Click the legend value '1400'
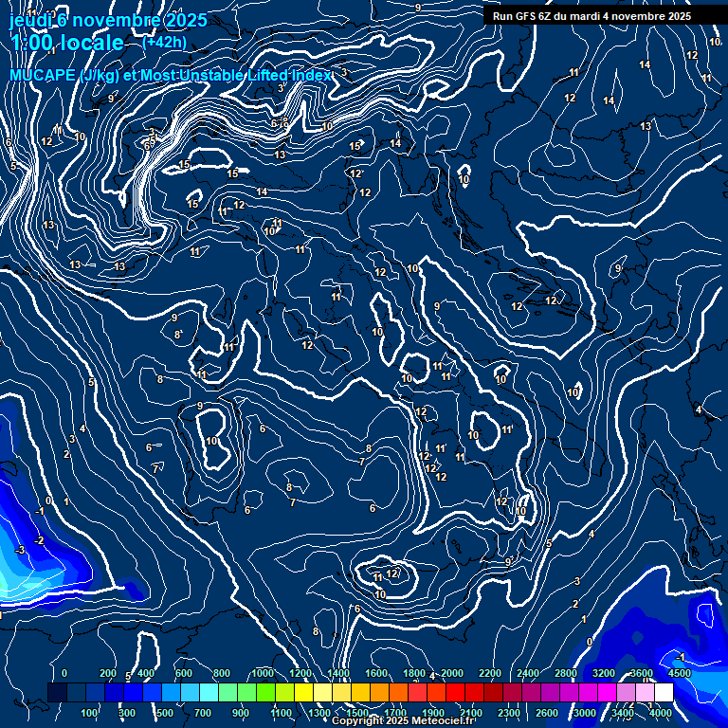Screen dimensions: 728x728 pos(338,673)
